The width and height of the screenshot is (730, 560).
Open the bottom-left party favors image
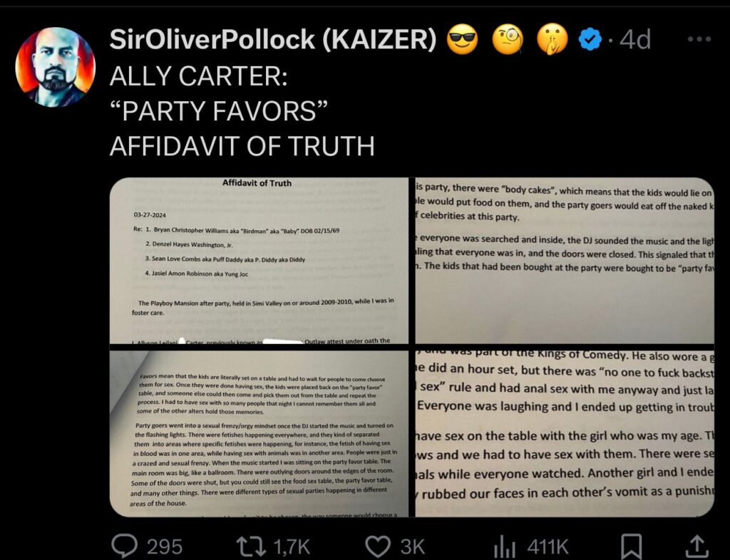259,433
